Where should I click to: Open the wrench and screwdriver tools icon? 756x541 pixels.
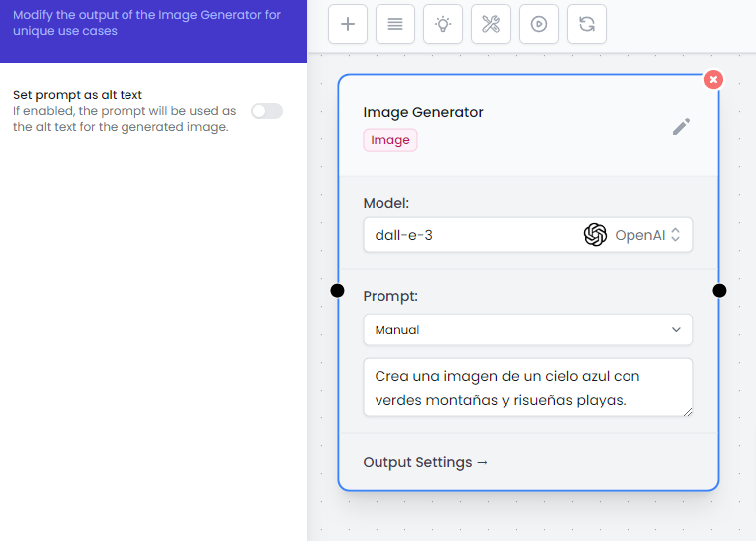490,24
